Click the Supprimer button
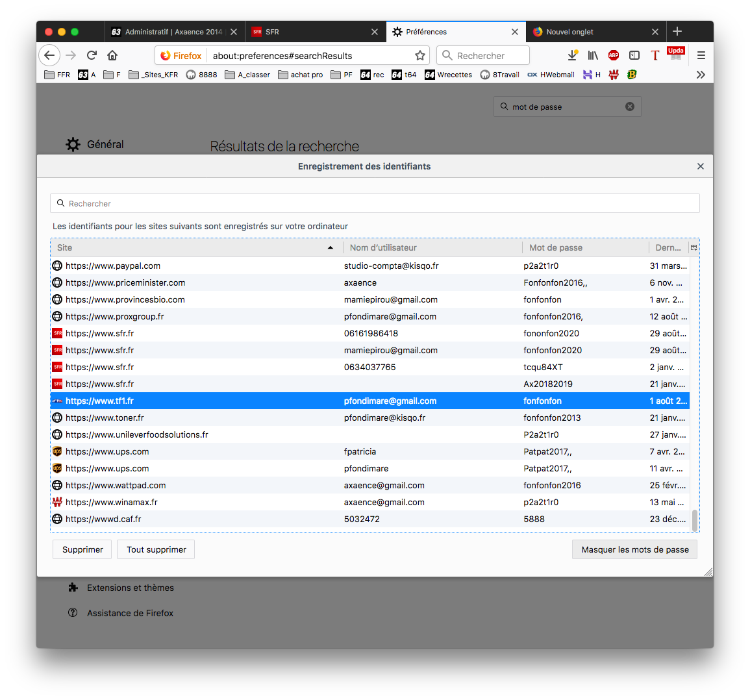750x700 pixels. point(82,549)
